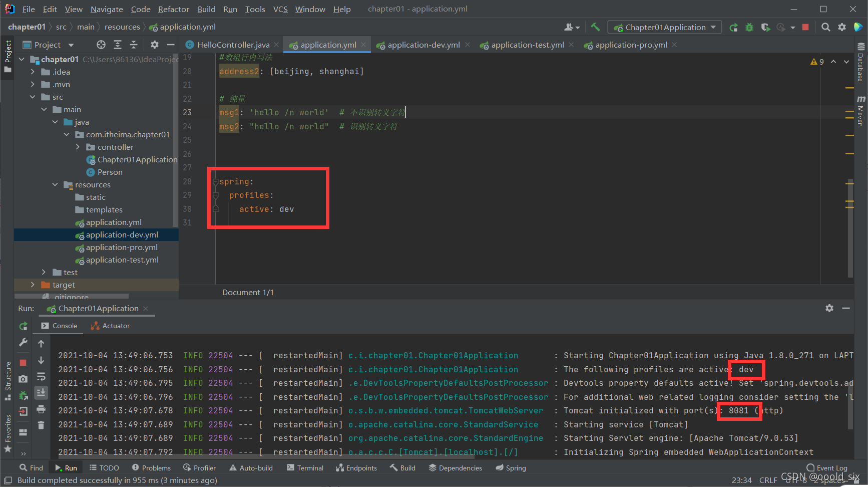Toggle Database tool window stripe

(861, 63)
